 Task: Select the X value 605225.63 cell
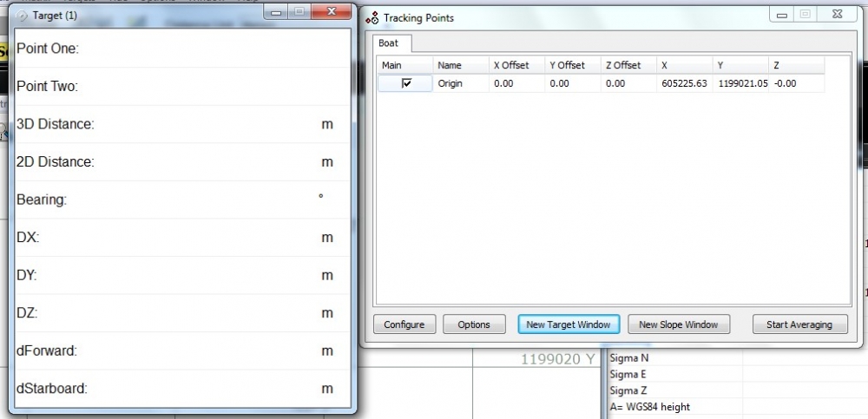[x=685, y=83]
